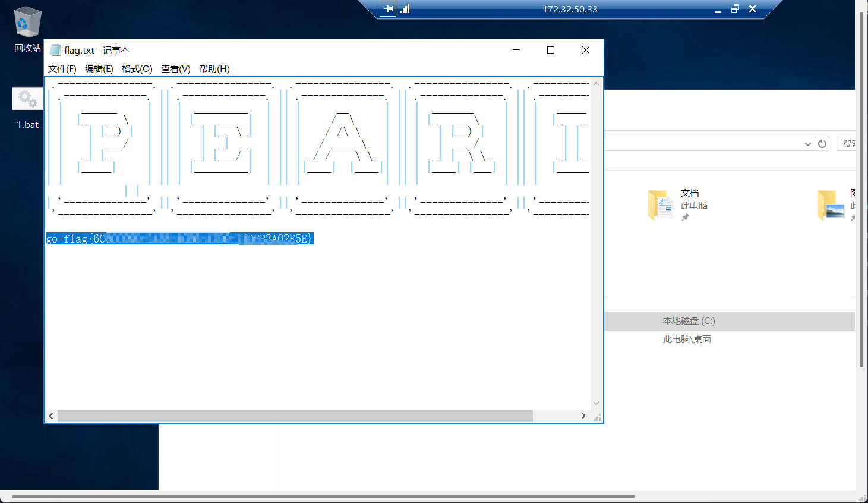Open the Recycle Bin desktop icon

pyautogui.click(x=27, y=23)
